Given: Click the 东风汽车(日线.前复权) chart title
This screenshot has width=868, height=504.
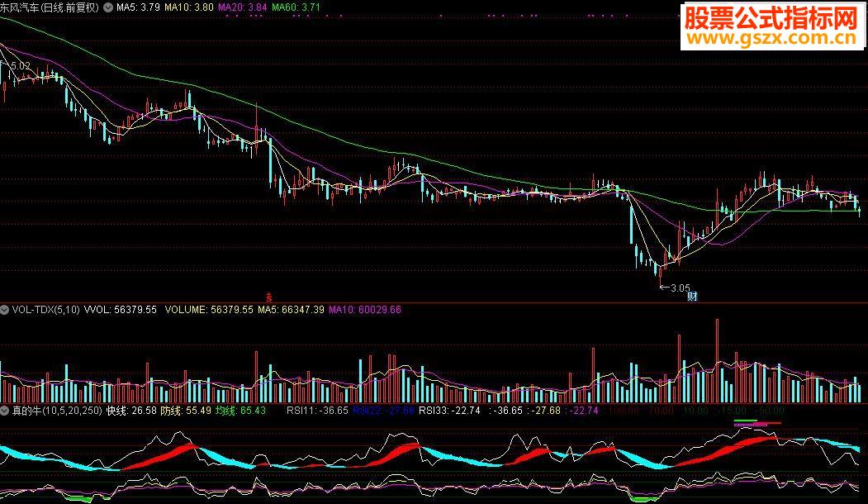Looking at the screenshot, I should click(x=50, y=7).
